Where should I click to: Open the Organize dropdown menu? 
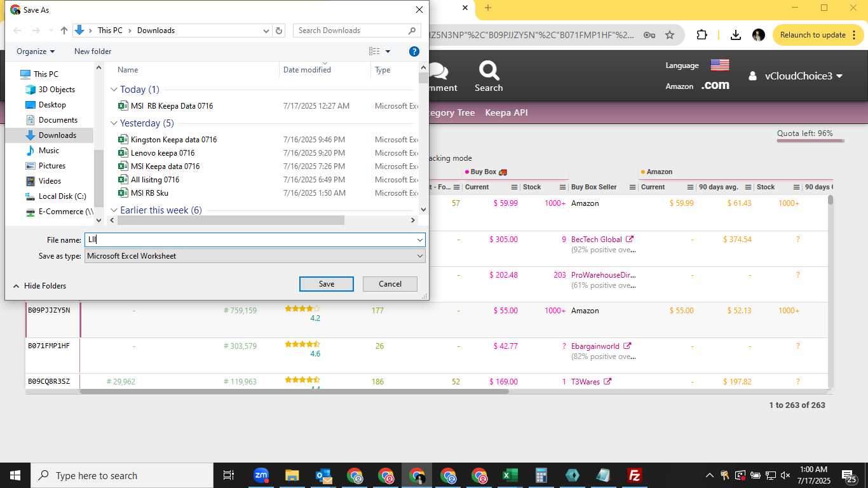click(36, 51)
